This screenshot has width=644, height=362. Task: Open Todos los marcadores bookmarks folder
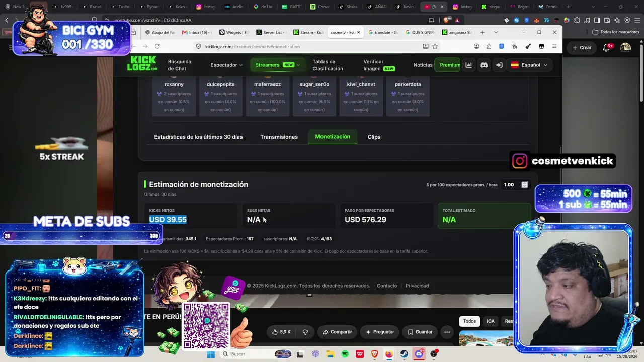pyautogui.click(x=616, y=32)
